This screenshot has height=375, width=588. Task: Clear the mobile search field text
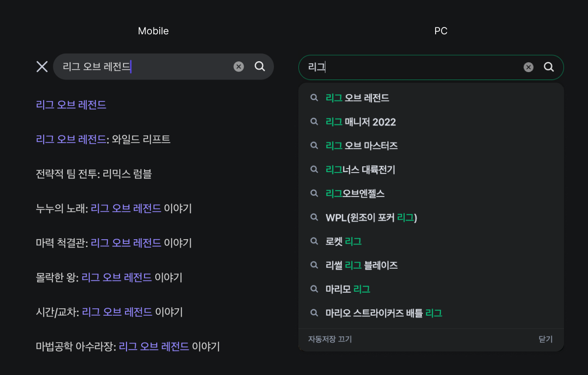pos(239,67)
